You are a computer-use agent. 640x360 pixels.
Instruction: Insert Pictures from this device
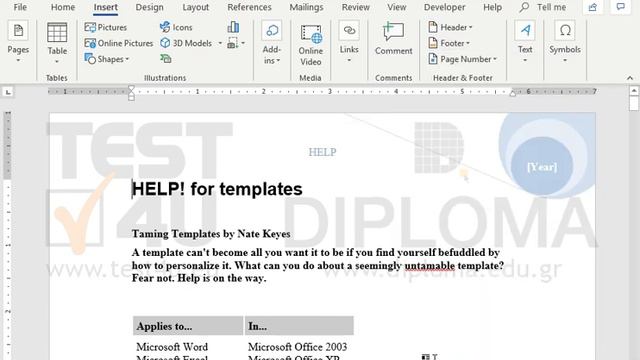[x=106, y=27]
